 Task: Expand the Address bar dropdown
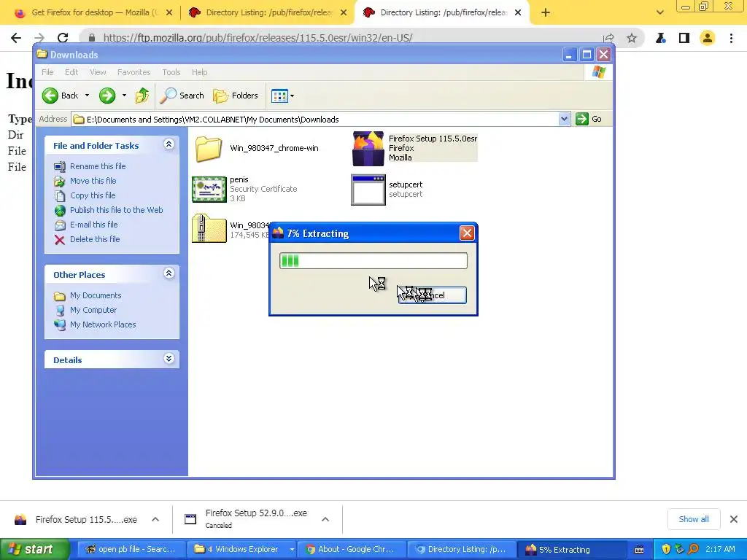pos(564,119)
